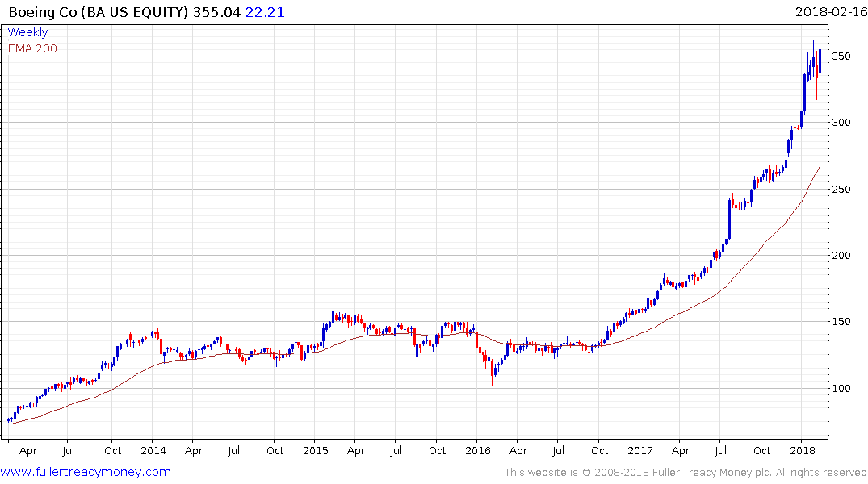
Task: Click the 300 price axis label
Action: (x=841, y=123)
